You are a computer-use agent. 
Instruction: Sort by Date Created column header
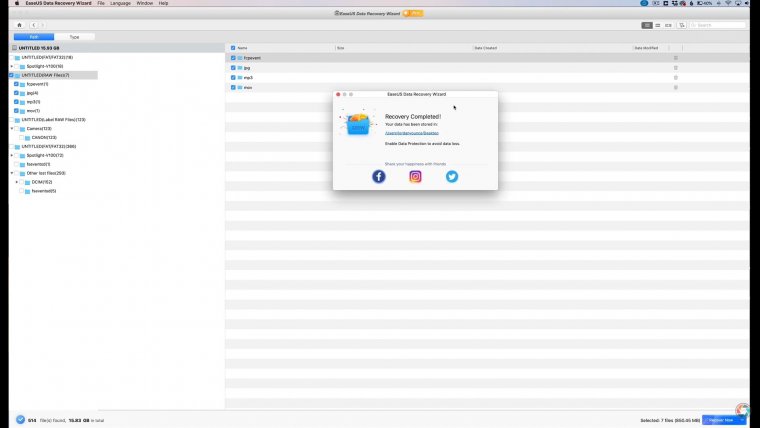click(x=486, y=48)
